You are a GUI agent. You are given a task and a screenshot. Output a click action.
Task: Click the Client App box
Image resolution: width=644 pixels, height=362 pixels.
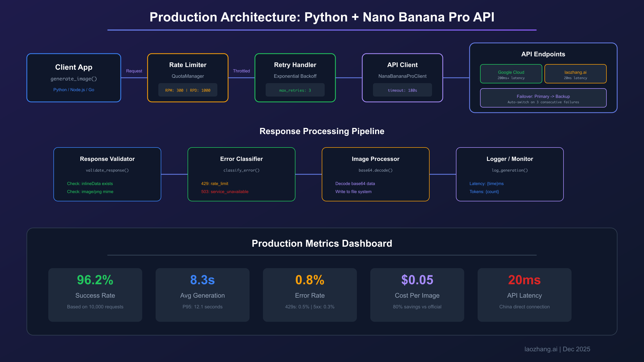[x=74, y=78]
